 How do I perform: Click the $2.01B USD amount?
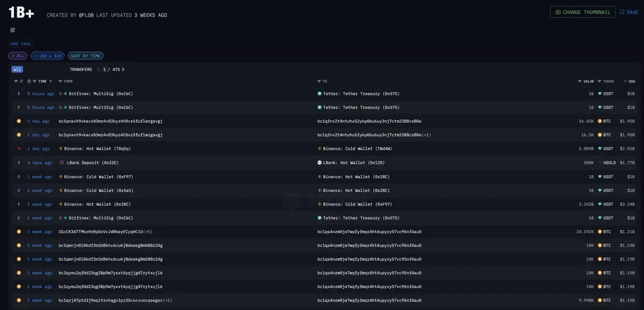point(627,149)
